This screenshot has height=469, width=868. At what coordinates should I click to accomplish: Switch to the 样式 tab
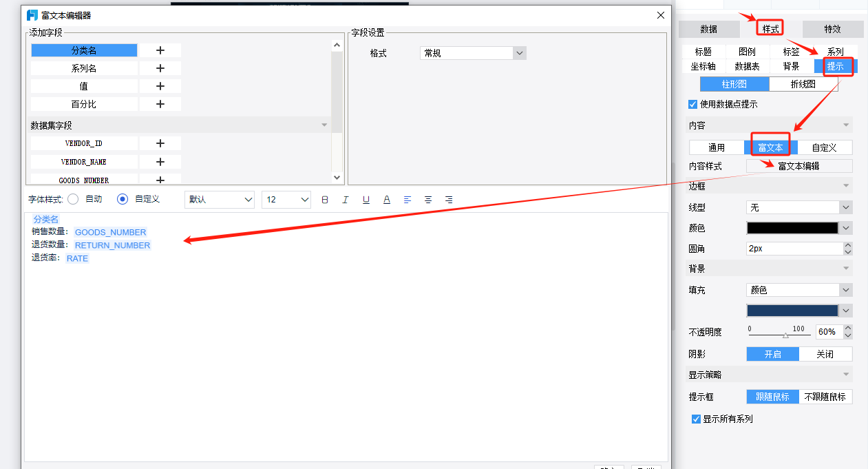(x=770, y=29)
